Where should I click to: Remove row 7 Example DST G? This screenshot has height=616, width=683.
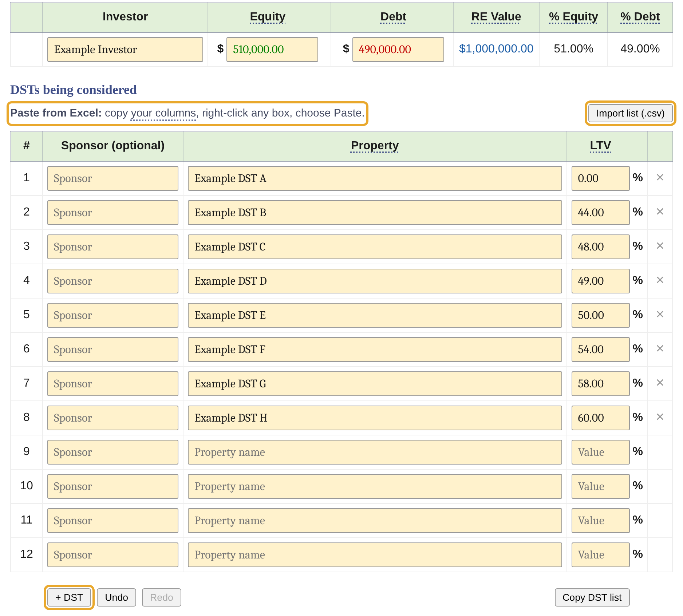(660, 383)
